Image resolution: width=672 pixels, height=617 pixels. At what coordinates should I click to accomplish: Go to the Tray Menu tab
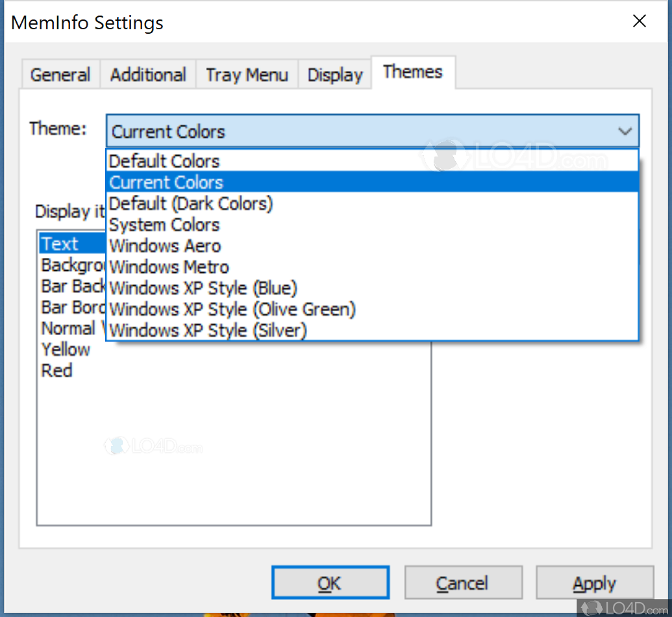247,75
